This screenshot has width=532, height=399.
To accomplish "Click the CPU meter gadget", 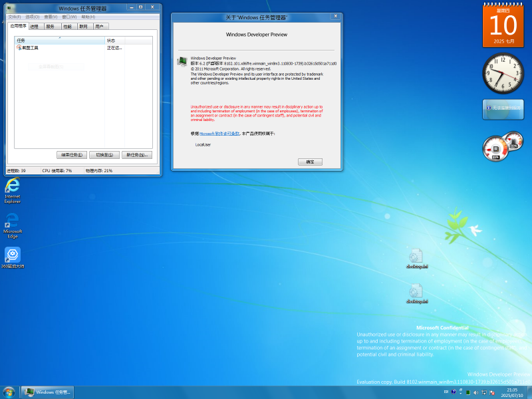I will coord(503,146).
